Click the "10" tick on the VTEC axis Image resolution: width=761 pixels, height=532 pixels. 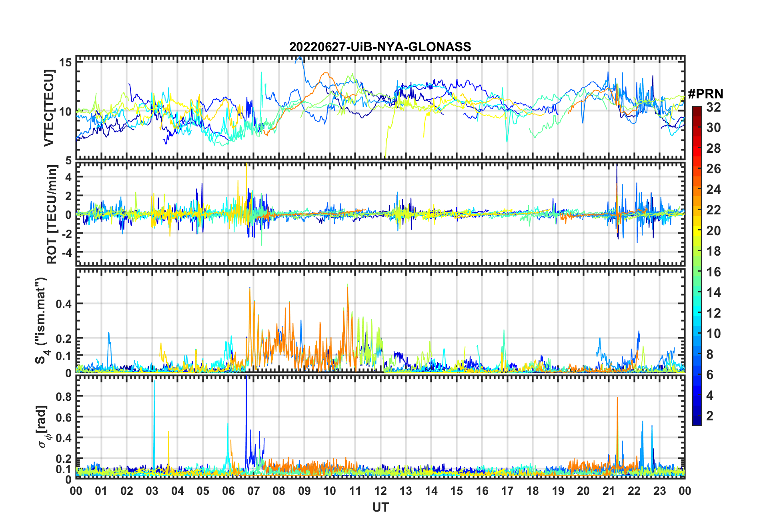(66, 112)
